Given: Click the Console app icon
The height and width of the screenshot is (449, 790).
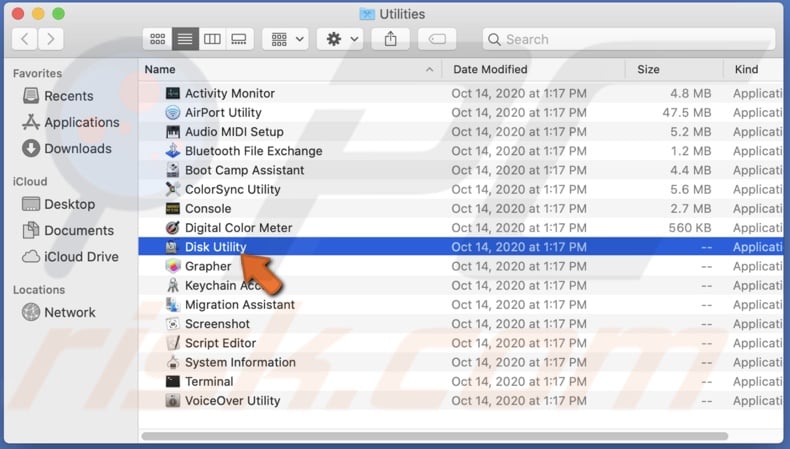Looking at the screenshot, I should tap(172, 208).
